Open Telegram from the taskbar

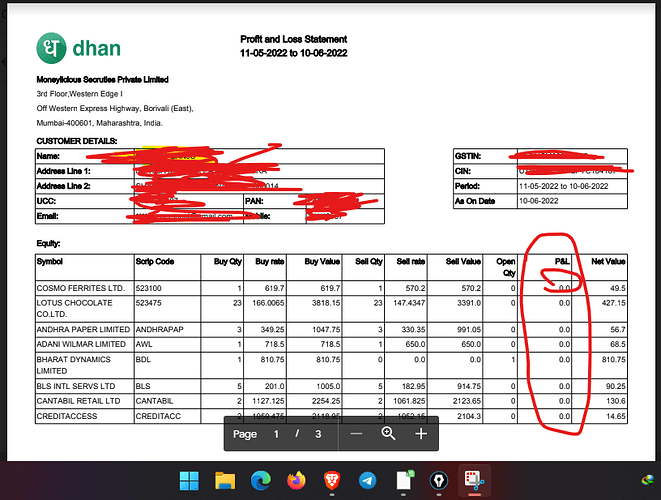[368, 481]
